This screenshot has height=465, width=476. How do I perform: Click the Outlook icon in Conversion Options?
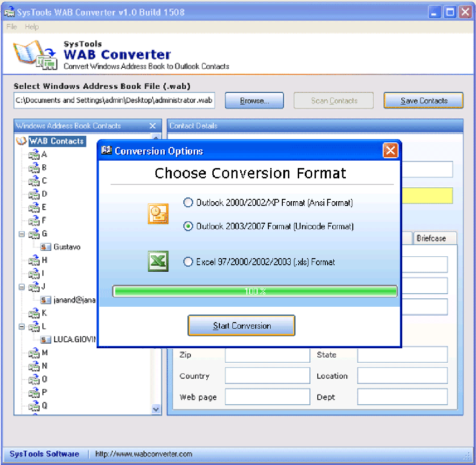(158, 214)
